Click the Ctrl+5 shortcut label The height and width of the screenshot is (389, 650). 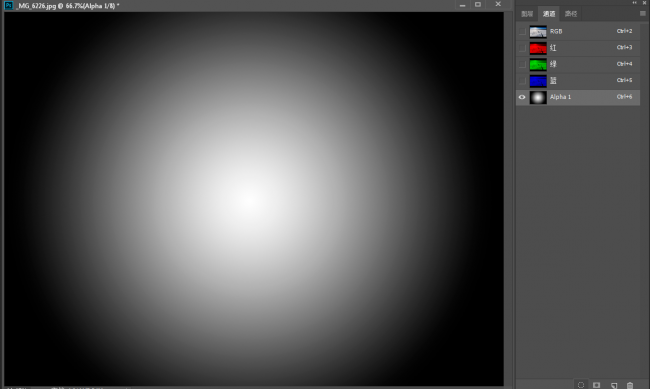pyautogui.click(x=624, y=80)
